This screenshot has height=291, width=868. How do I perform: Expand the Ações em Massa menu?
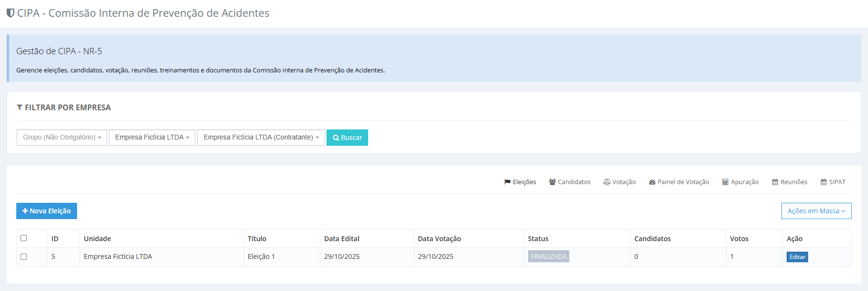[x=816, y=211]
